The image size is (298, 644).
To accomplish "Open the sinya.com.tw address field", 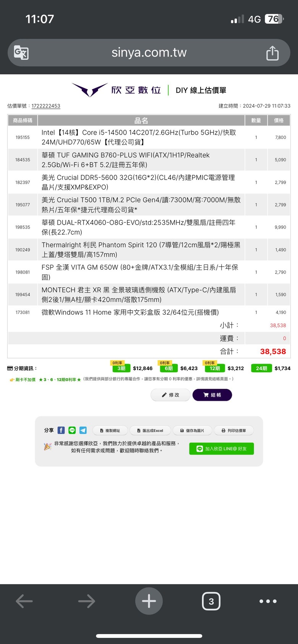I will click(149, 53).
